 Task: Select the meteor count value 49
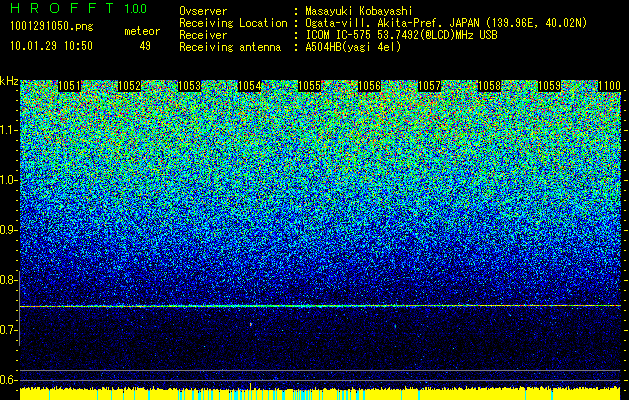145,46
